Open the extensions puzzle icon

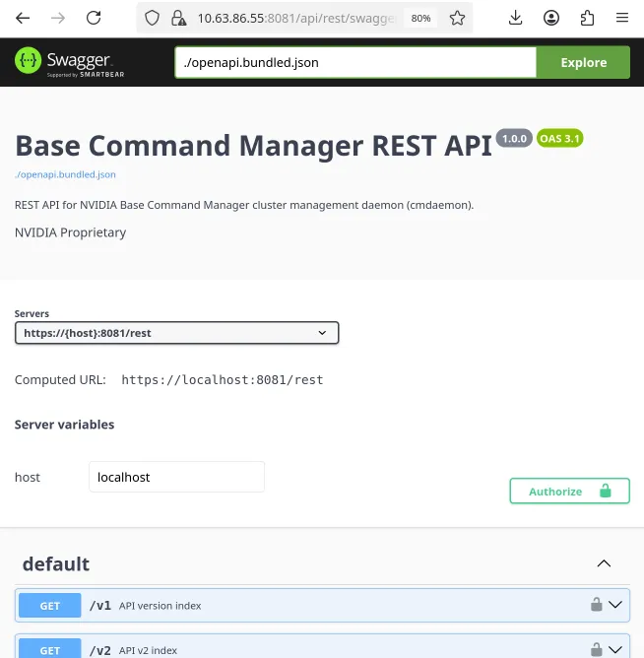587,18
